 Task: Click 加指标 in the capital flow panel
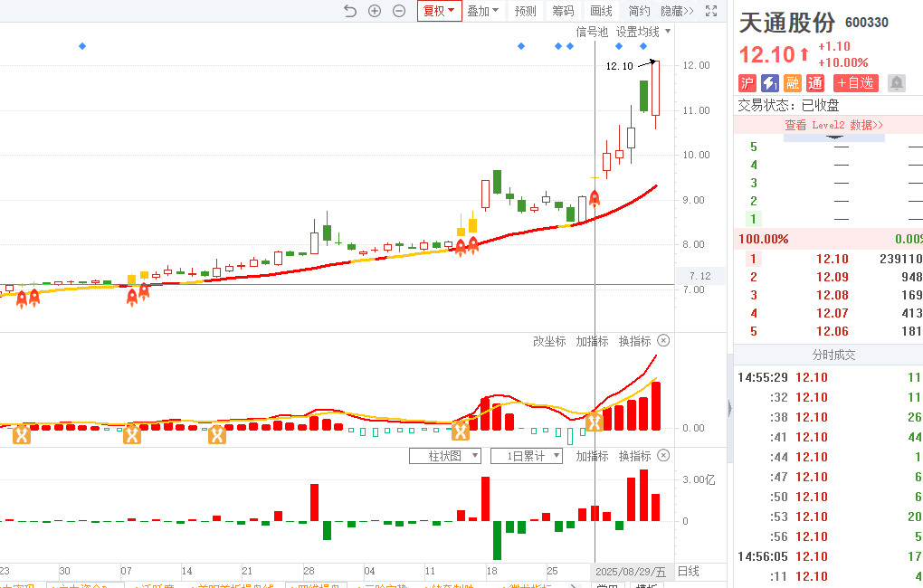[592, 456]
